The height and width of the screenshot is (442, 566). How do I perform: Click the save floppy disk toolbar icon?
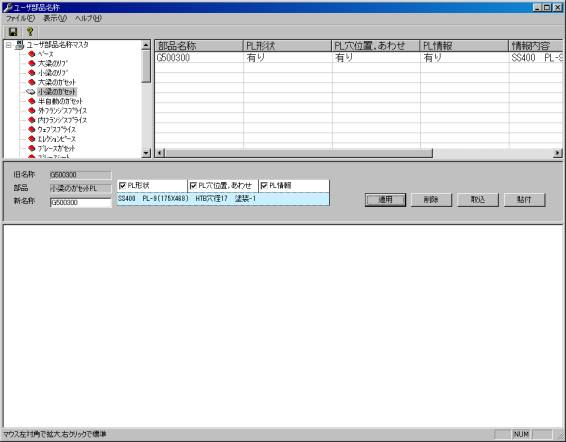coord(13,32)
